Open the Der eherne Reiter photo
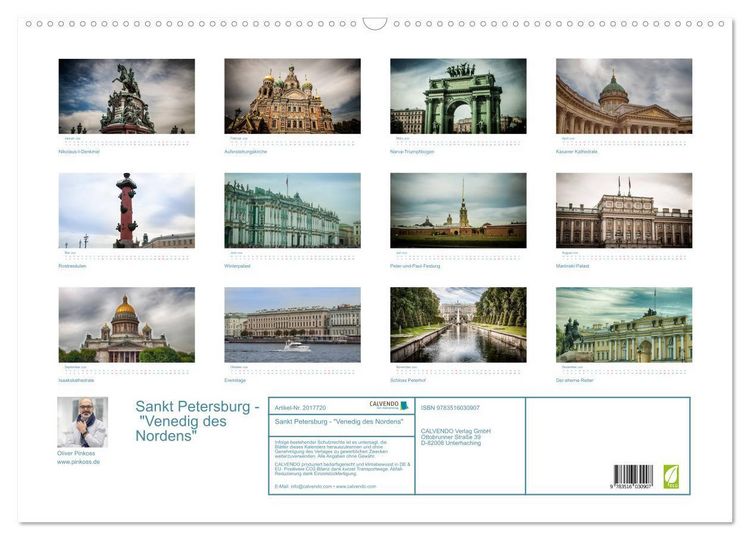750x540 pixels. [624, 325]
